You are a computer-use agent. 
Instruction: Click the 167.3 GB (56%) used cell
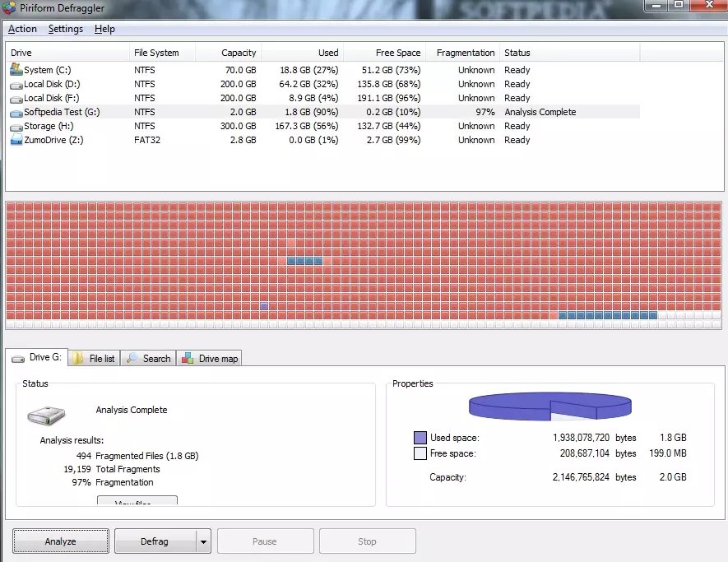[x=307, y=126]
